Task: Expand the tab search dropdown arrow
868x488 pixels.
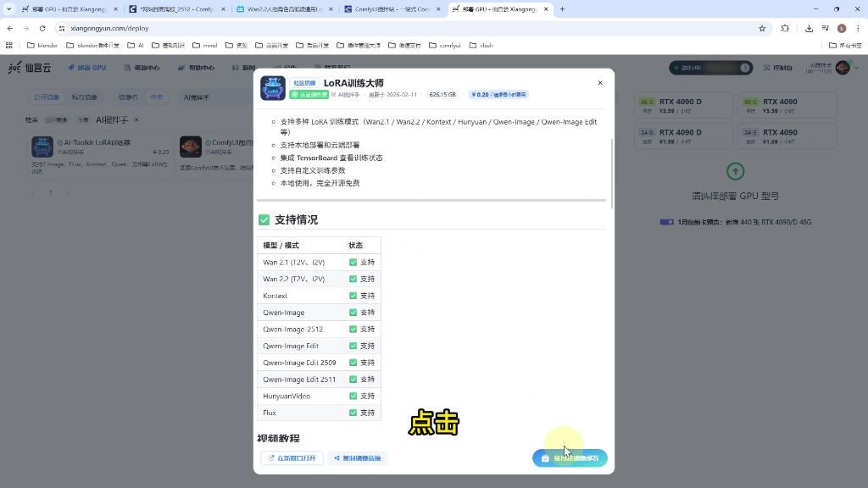Action: (x=8, y=8)
